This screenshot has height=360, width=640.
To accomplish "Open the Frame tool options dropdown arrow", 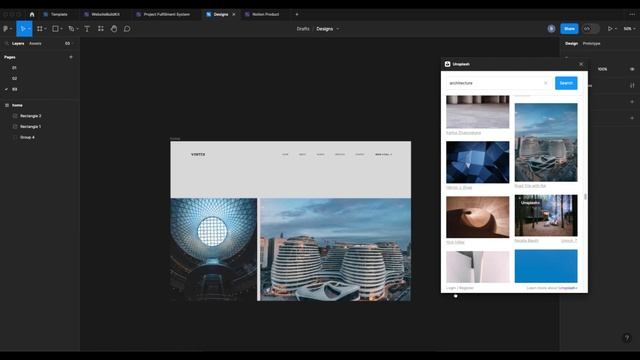I will (x=45, y=29).
